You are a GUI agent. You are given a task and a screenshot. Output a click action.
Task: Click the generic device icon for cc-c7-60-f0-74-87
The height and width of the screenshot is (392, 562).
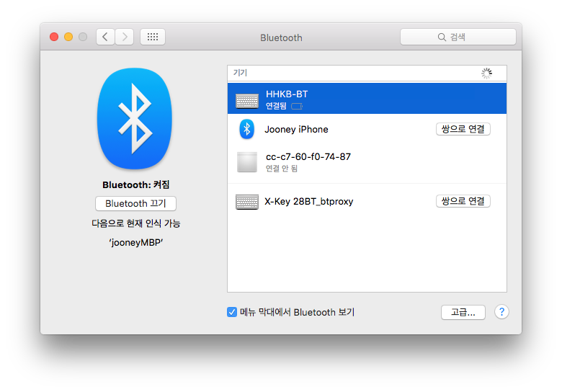(247, 162)
